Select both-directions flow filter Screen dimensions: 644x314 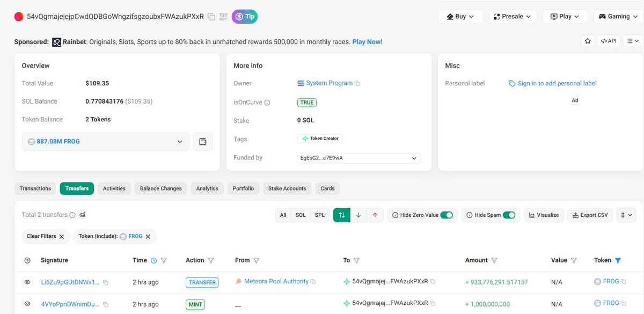(341, 215)
